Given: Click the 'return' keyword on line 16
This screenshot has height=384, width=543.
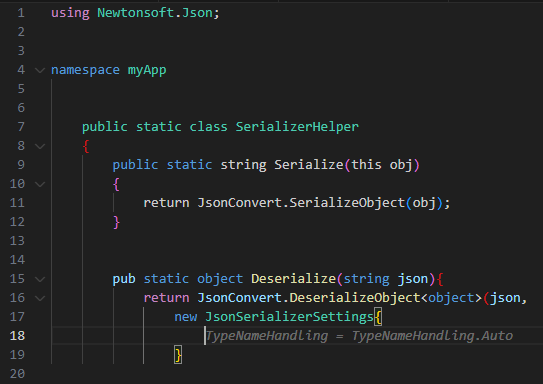Looking at the screenshot, I should [x=166, y=298].
